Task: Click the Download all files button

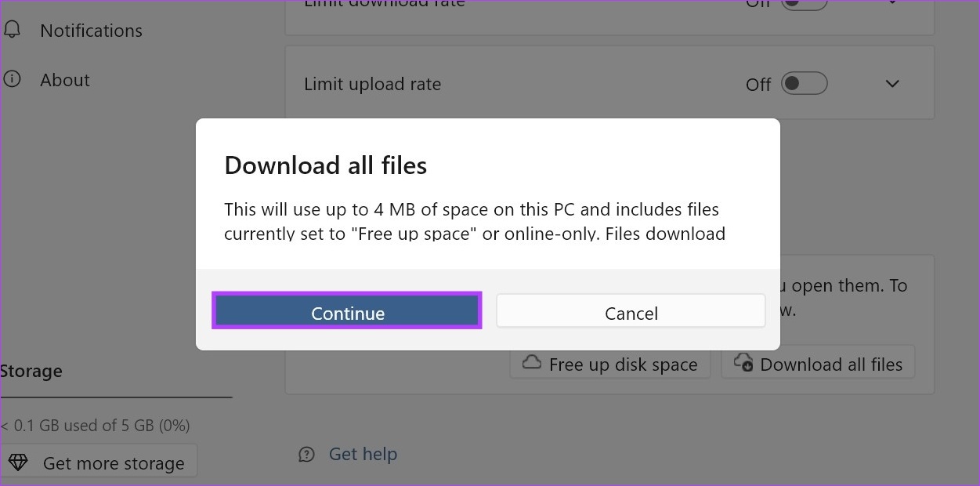Action: (818, 364)
